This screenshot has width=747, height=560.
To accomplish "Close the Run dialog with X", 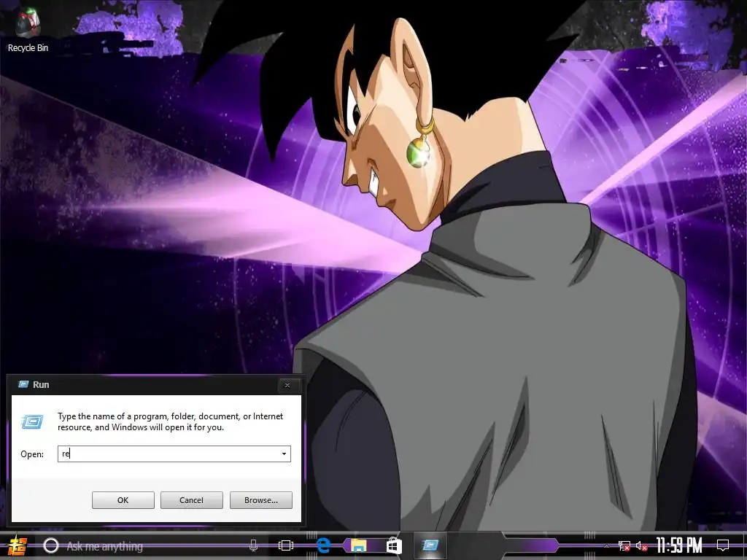I will 287,385.
